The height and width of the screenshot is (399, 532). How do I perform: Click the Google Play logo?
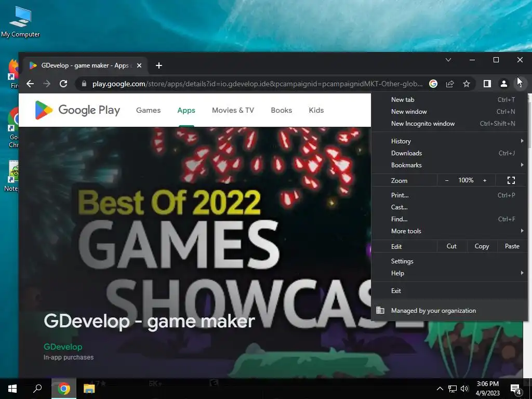click(x=77, y=110)
